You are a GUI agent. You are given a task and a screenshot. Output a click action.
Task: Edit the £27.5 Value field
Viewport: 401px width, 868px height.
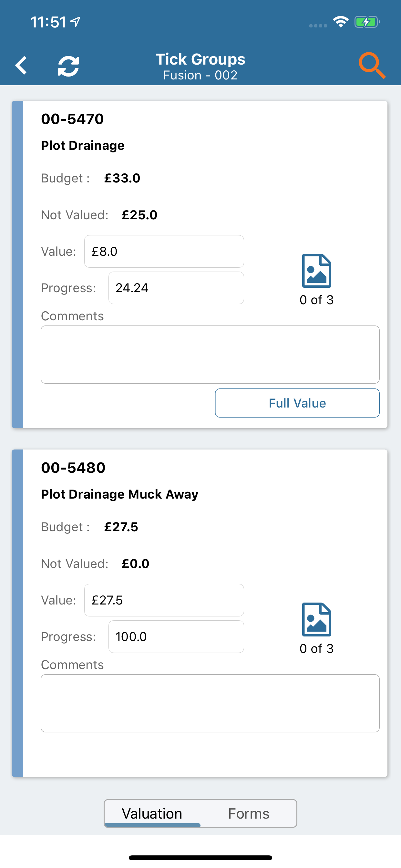pyautogui.click(x=164, y=600)
